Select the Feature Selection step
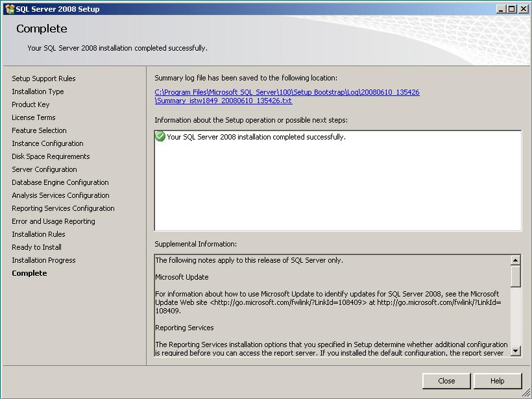This screenshot has width=532, height=399. click(39, 130)
